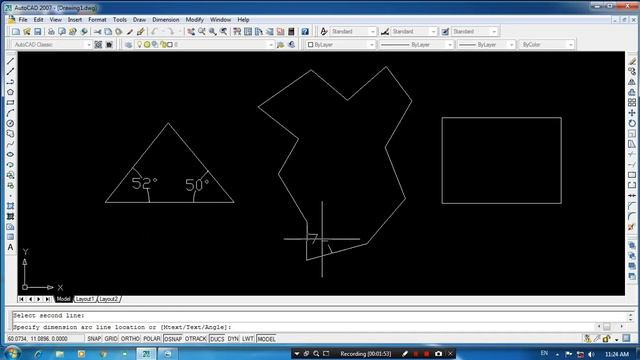Open the Layer Properties Manager icon
Screen dimensions: 640x360
click(129, 44)
